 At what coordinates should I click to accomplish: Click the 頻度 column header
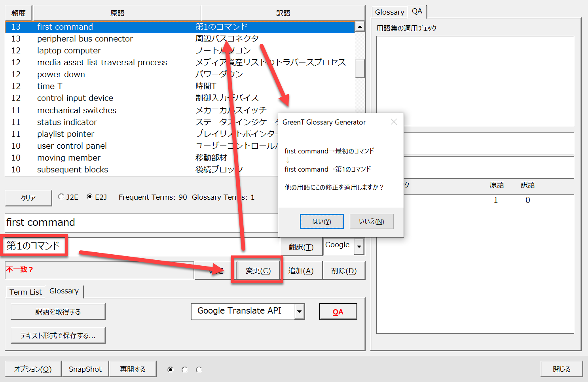(18, 13)
